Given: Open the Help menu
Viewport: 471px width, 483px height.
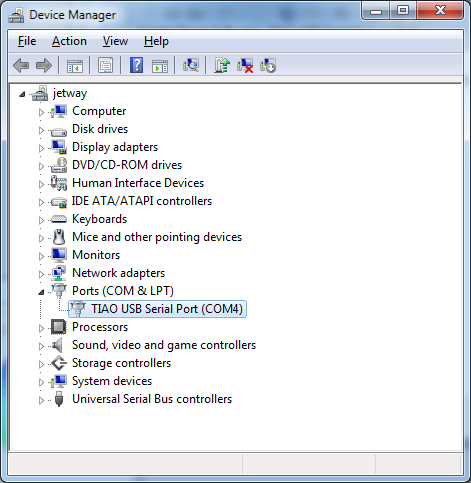Looking at the screenshot, I should click(x=156, y=41).
